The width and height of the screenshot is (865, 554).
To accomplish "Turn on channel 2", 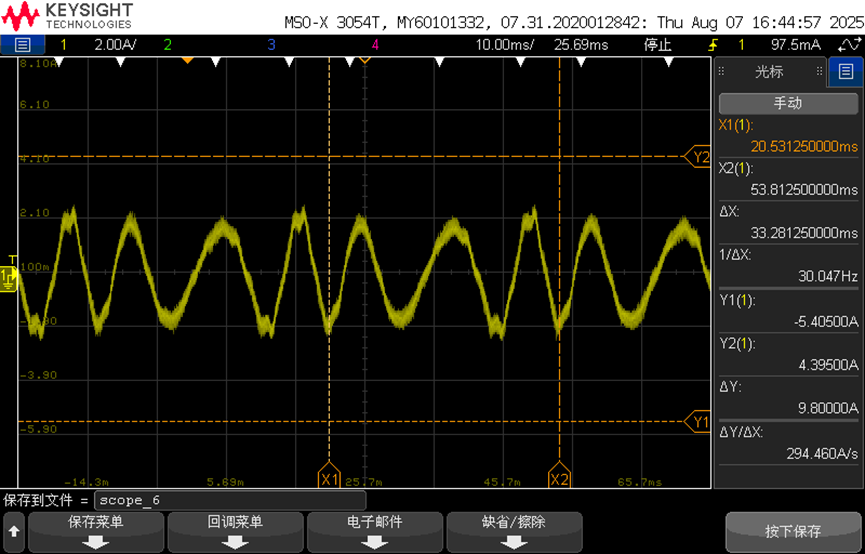I will coord(168,45).
